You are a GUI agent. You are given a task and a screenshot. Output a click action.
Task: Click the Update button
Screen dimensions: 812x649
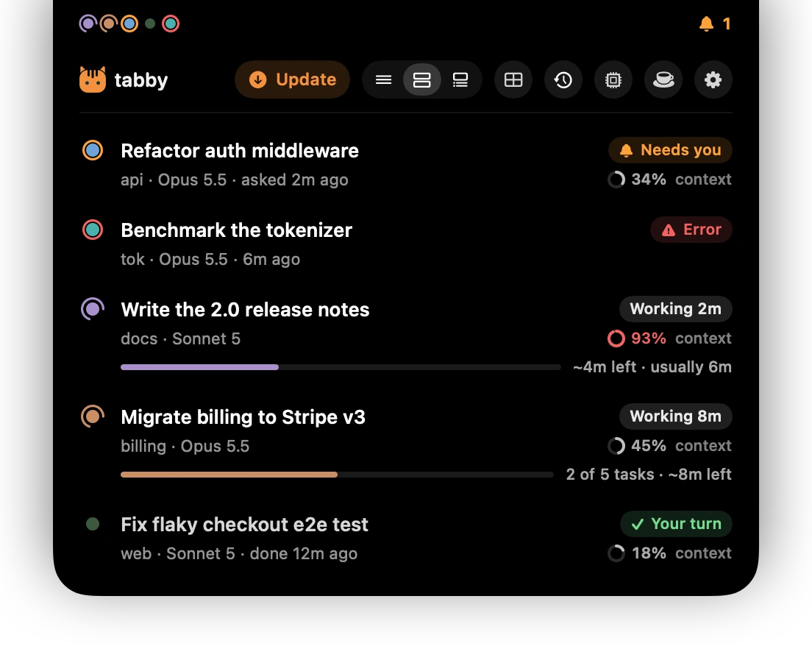[x=293, y=79]
